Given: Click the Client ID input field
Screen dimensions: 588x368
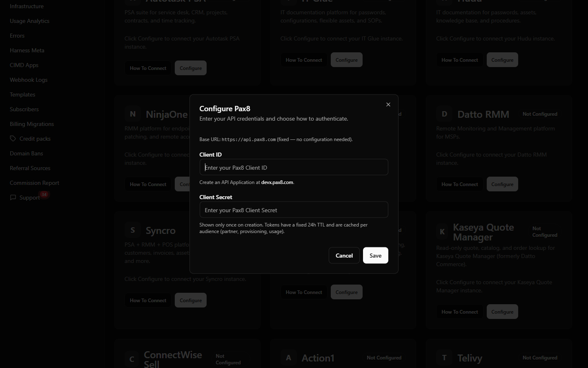Looking at the screenshot, I should tap(294, 167).
